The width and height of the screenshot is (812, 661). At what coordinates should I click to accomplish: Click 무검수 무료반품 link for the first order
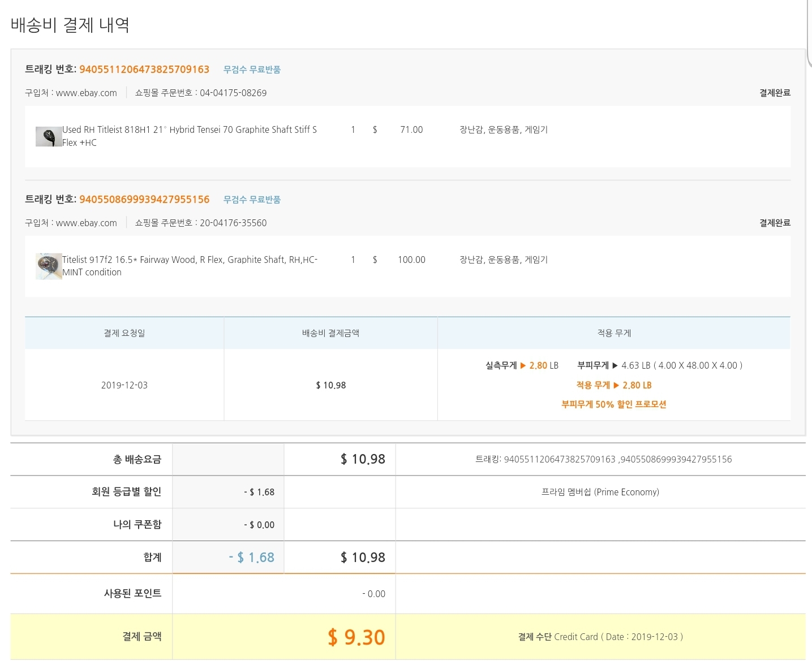tap(252, 70)
